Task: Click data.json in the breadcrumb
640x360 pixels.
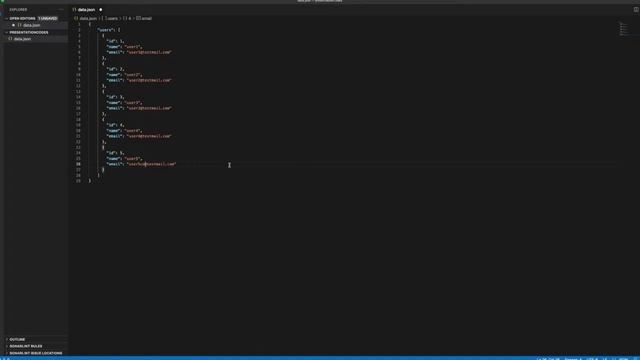Action: point(88,18)
